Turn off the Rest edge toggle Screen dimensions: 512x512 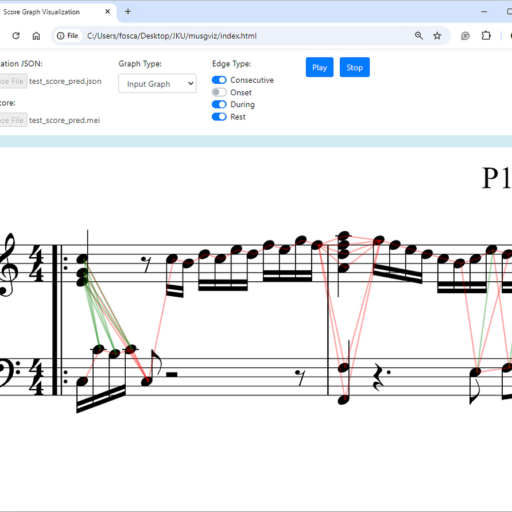coord(219,117)
